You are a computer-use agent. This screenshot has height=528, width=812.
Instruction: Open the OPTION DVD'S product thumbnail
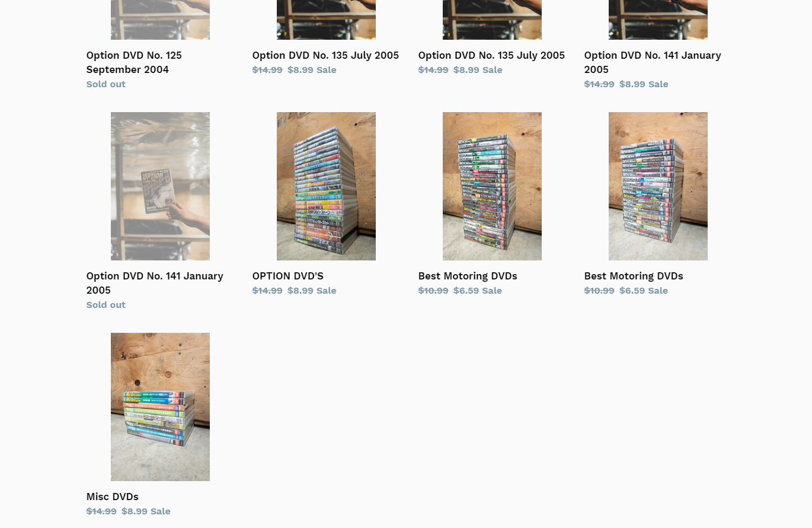tap(326, 186)
